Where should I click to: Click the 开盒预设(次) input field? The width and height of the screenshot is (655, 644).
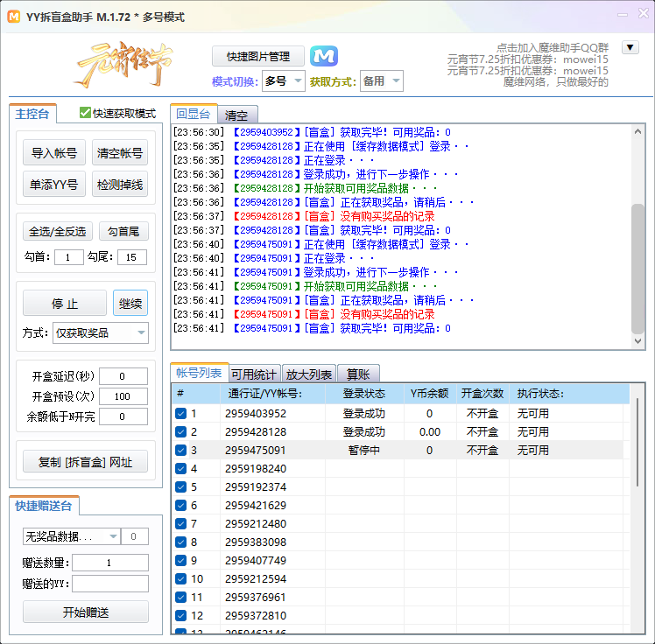coord(123,396)
